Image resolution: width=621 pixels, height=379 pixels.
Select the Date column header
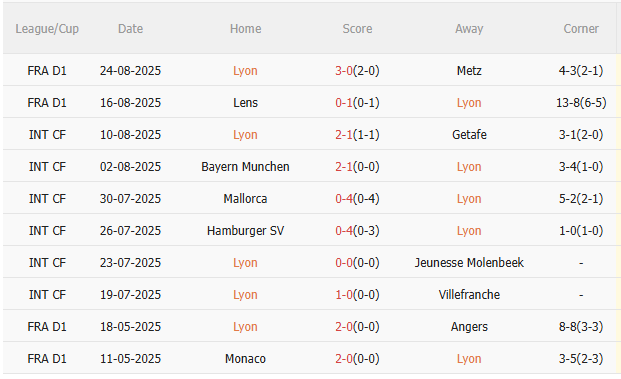click(130, 29)
